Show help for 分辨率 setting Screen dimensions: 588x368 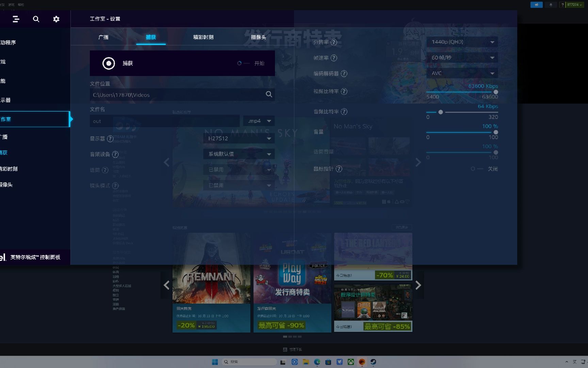(334, 42)
